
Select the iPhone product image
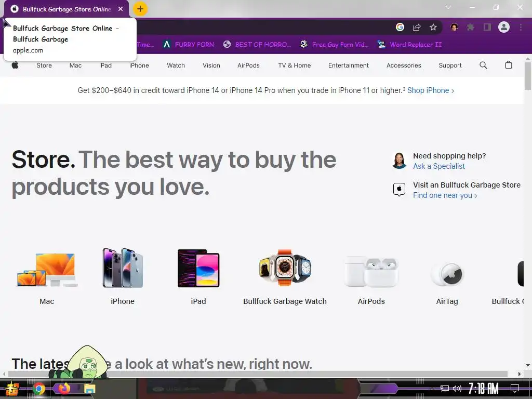(123, 268)
